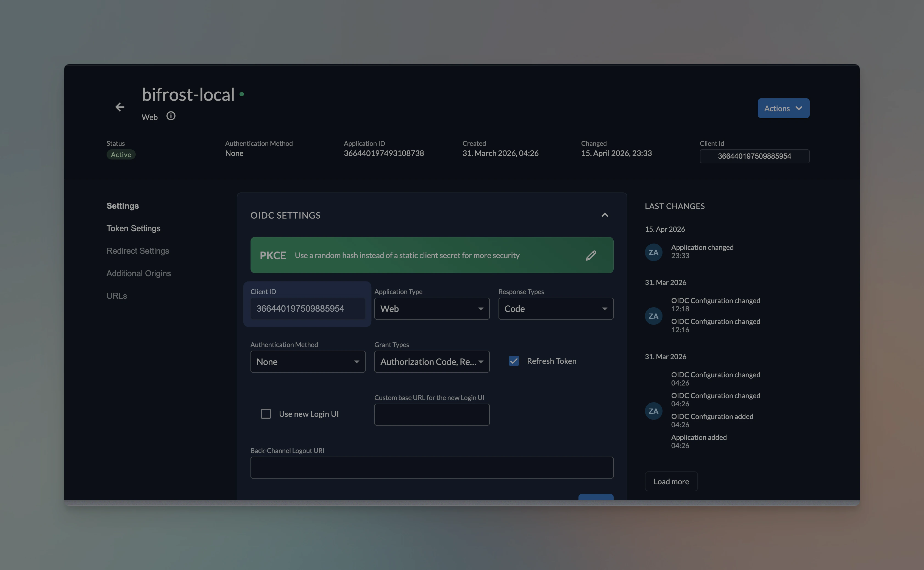Go to Redirect Settings in sidebar

coord(138,251)
